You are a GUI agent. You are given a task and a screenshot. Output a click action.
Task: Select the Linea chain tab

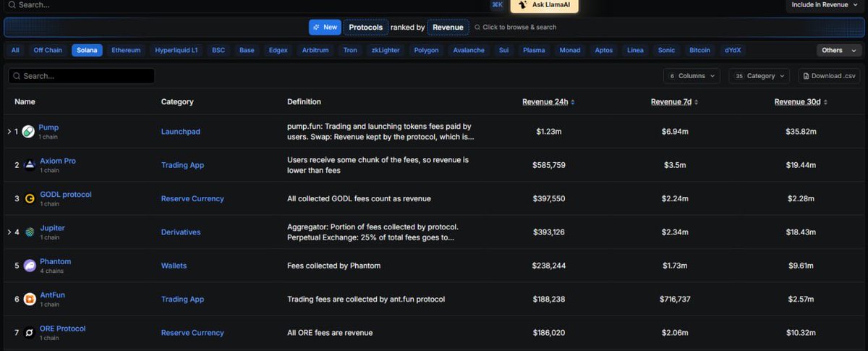point(635,51)
